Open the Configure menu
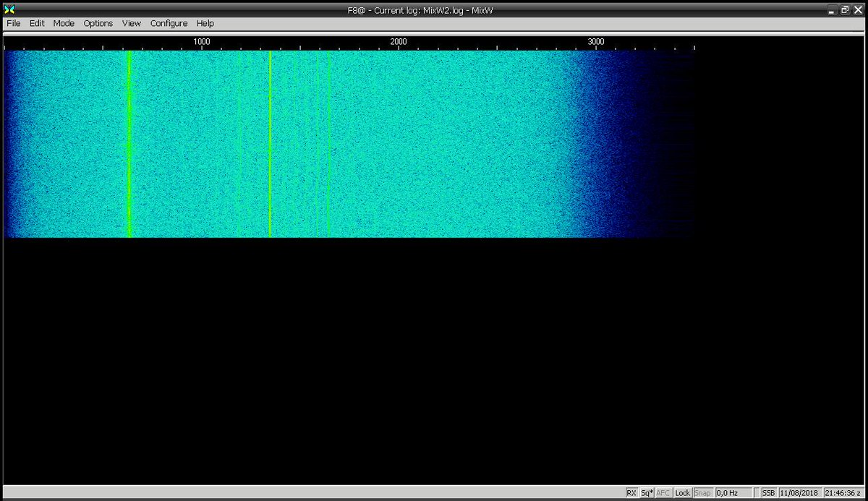 click(169, 23)
